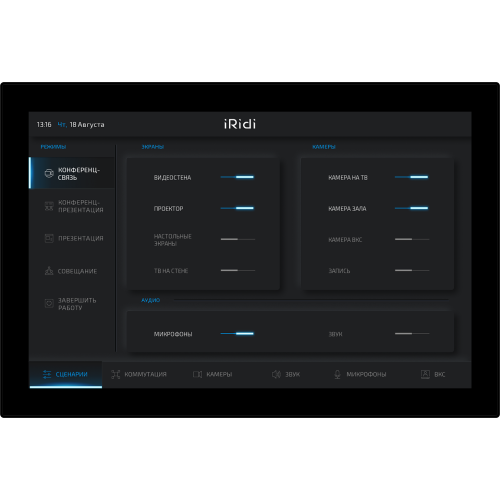Screen dimensions: 500x500
Task: Enable the Звук audio switch
Action: click(412, 333)
